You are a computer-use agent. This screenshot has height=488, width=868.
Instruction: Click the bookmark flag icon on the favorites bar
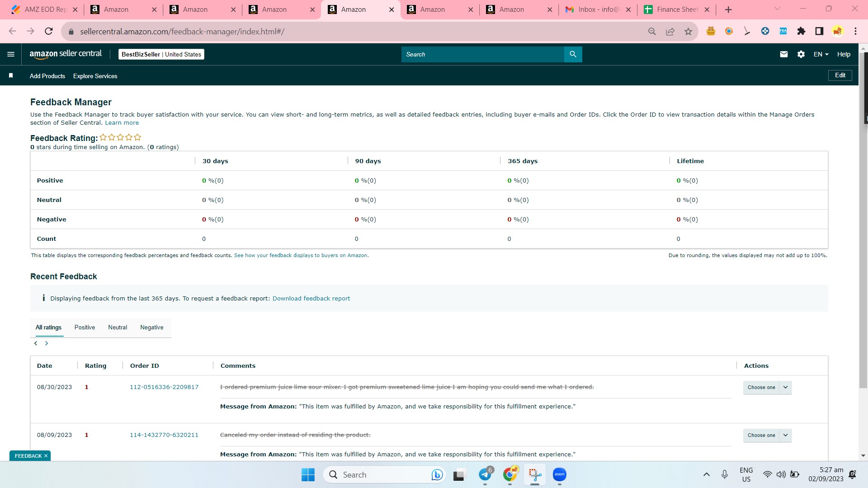11,76
